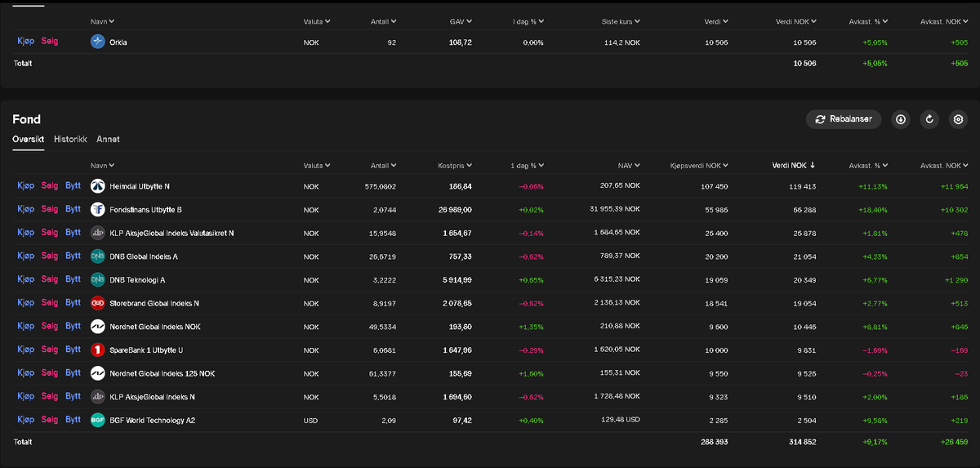Switch to the Annet tab
980x468 pixels.
coord(108,140)
